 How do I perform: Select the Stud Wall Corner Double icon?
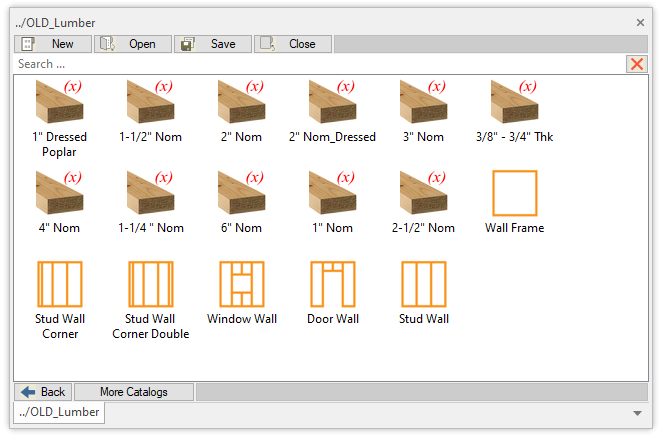pyautogui.click(x=150, y=284)
